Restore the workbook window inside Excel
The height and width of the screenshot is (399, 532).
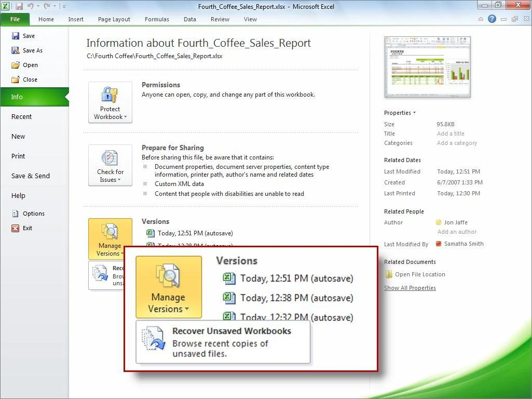point(515,19)
